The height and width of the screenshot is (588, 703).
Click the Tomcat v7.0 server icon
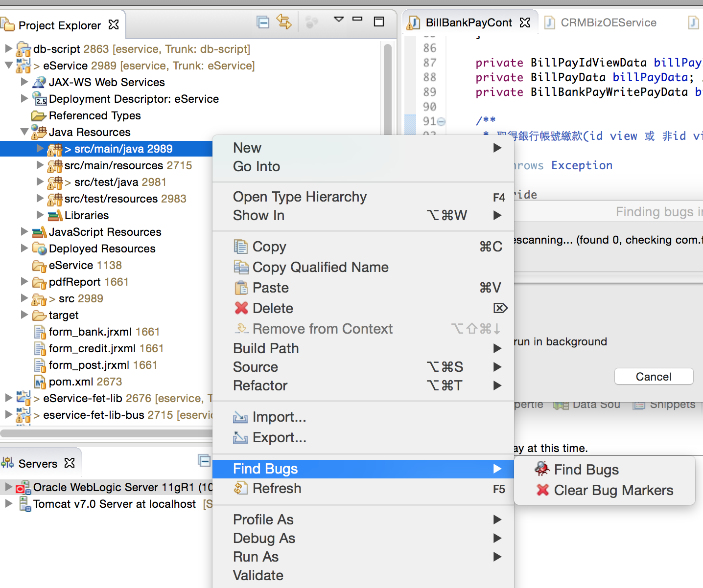(x=24, y=504)
